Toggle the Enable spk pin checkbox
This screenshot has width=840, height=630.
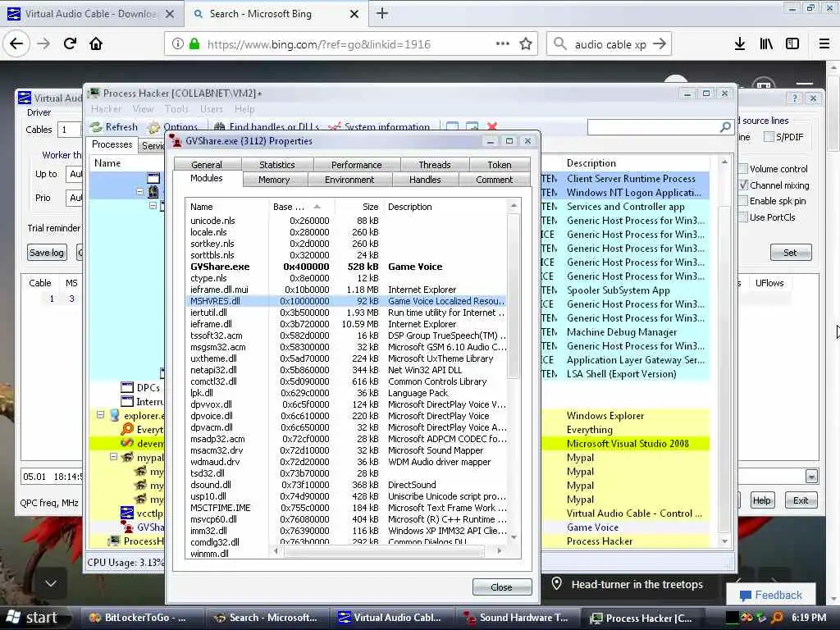coord(743,201)
